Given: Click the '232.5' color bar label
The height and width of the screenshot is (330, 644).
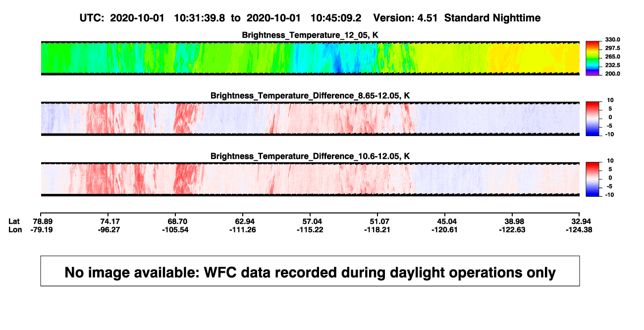Looking at the screenshot, I should 612,65.
